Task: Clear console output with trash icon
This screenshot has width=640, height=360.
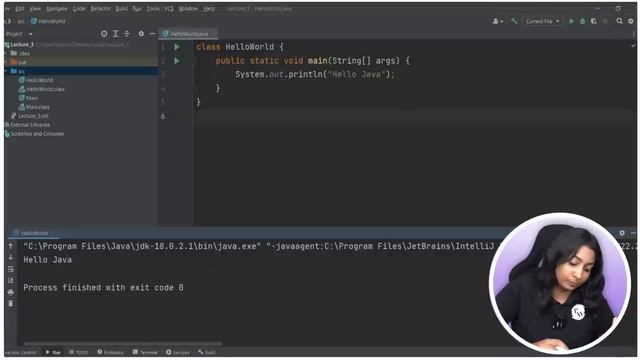Action: point(11,303)
